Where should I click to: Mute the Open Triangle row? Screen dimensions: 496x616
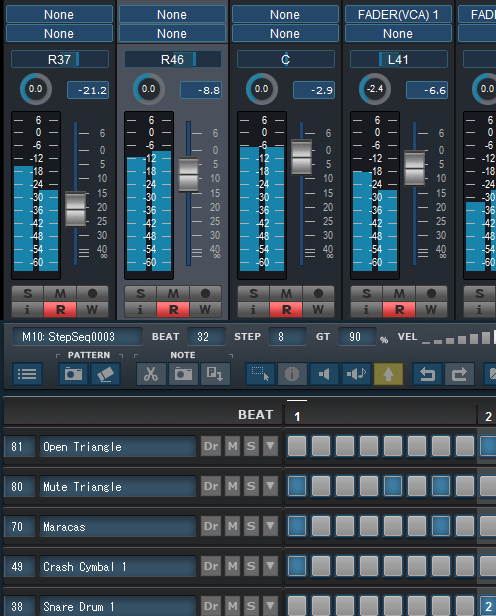pos(232,446)
